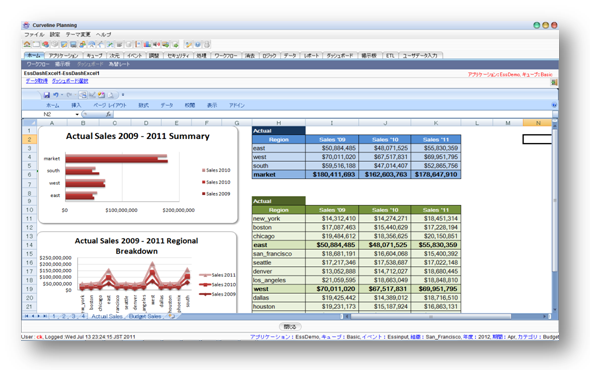Select the Budget Sales sheet tab
590x370 pixels.
(145, 317)
